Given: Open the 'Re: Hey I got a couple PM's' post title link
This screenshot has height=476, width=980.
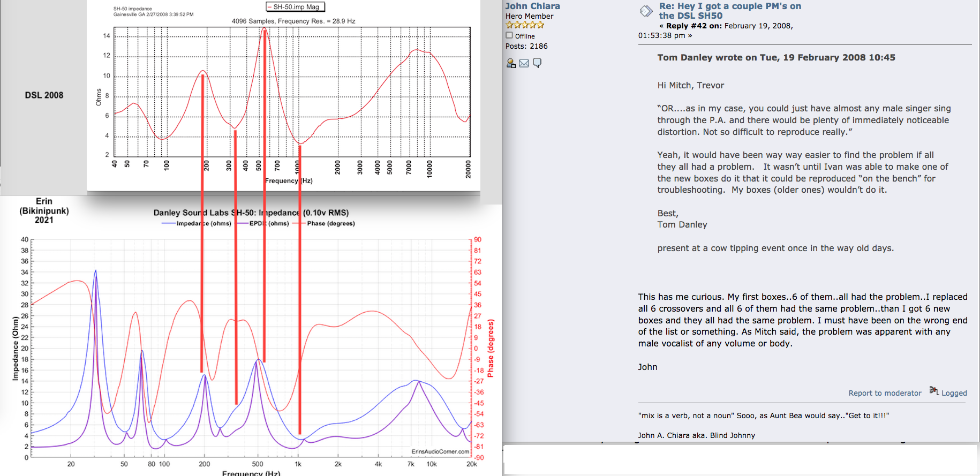Looking at the screenshot, I should tap(730, 11).
